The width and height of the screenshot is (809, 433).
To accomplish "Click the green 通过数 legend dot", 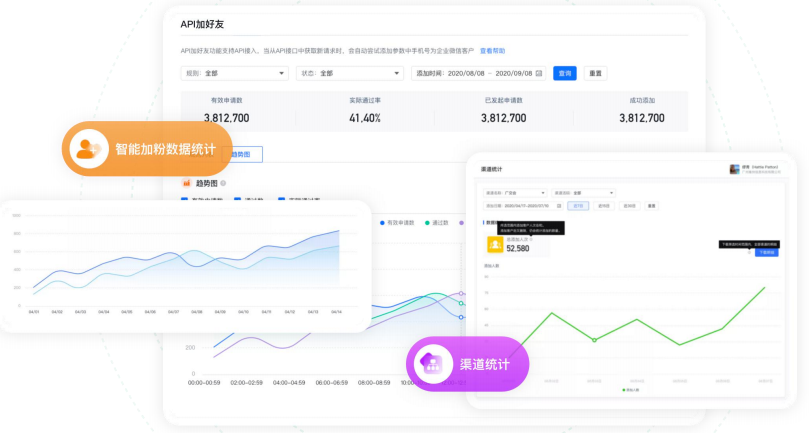I will tap(427, 222).
